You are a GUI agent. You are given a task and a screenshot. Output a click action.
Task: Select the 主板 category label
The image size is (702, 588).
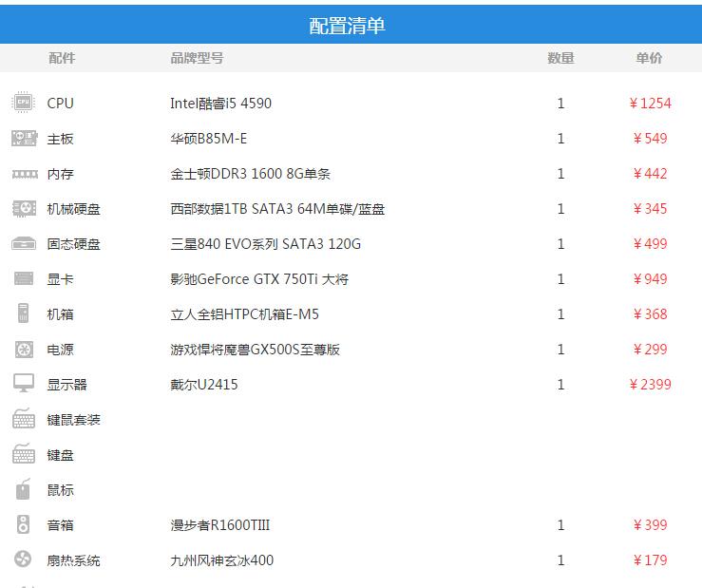[x=60, y=139]
